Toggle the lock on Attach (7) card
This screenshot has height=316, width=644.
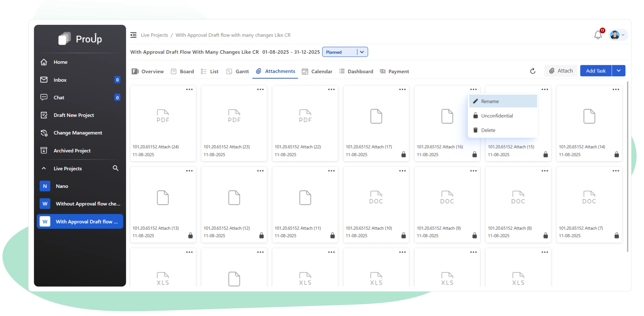pyautogui.click(x=617, y=235)
